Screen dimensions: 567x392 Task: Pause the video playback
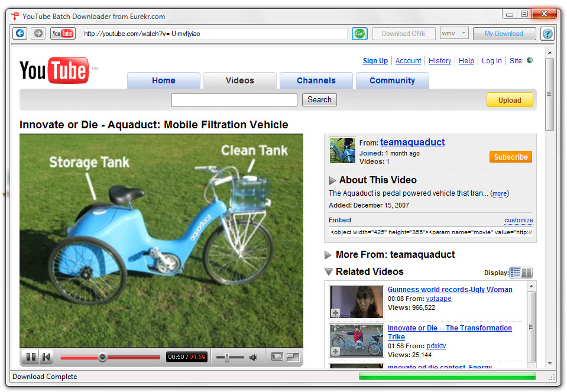31,357
